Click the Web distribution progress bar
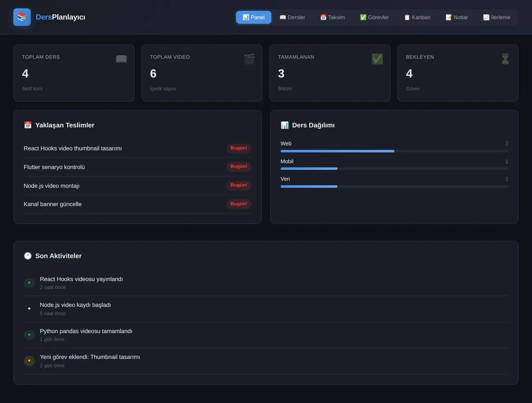The image size is (532, 403). click(395, 151)
